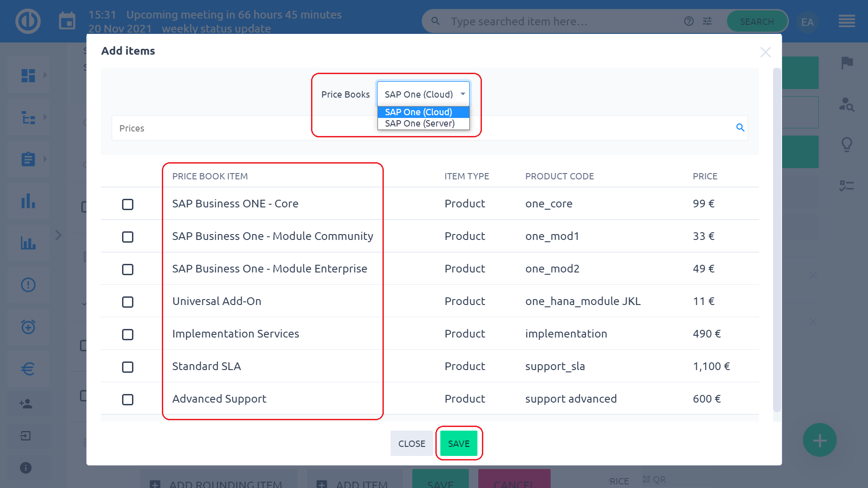Click the SAVE button in dialog
Image resolution: width=868 pixels, height=488 pixels.
click(x=459, y=444)
